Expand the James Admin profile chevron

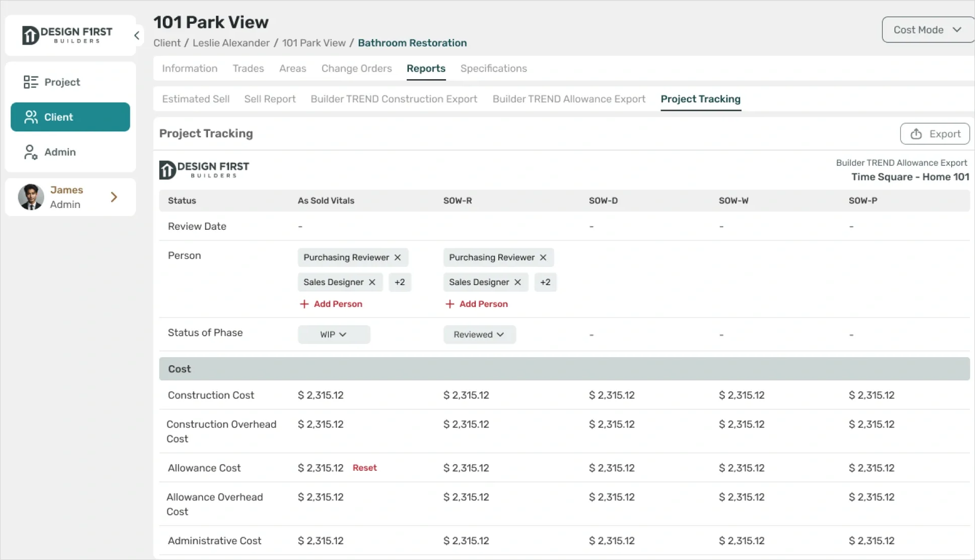(113, 197)
